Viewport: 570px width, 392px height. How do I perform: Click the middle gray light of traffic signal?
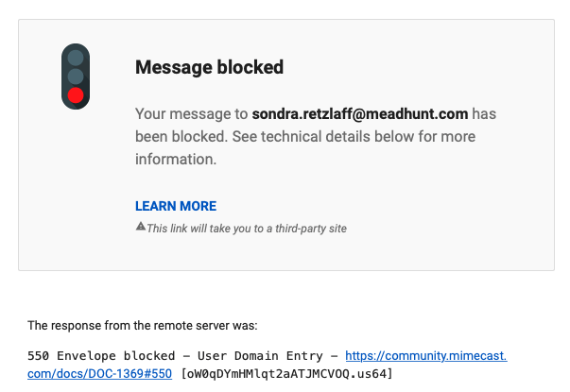point(76,77)
